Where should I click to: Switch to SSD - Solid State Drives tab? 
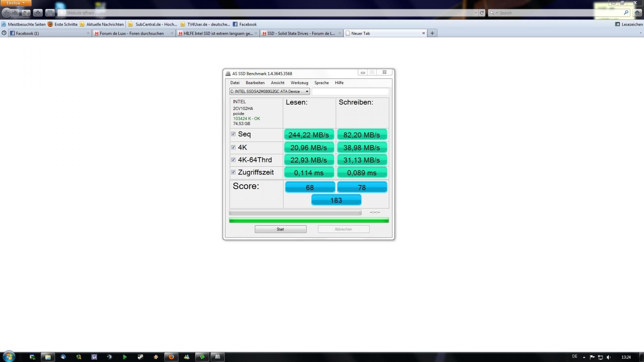click(x=301, y=33)
